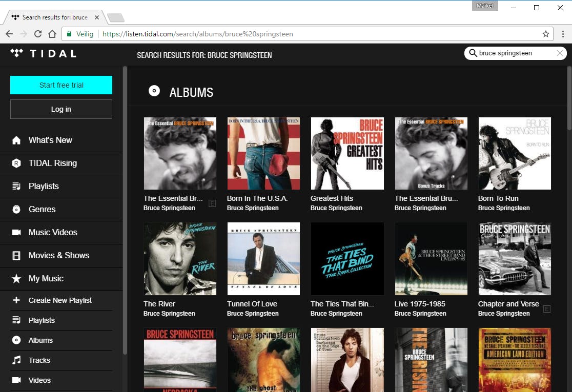This screenshot has width=572, height=392.
Task: Close the Search results browser tab
Action: [x=97, y=17]
